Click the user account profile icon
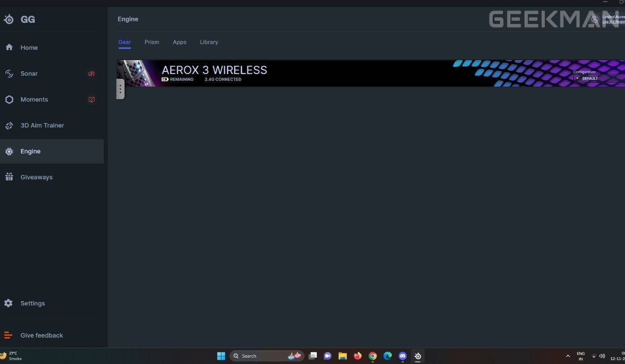Viewport: 625px width, 364px height. click(x=595, y=19)
